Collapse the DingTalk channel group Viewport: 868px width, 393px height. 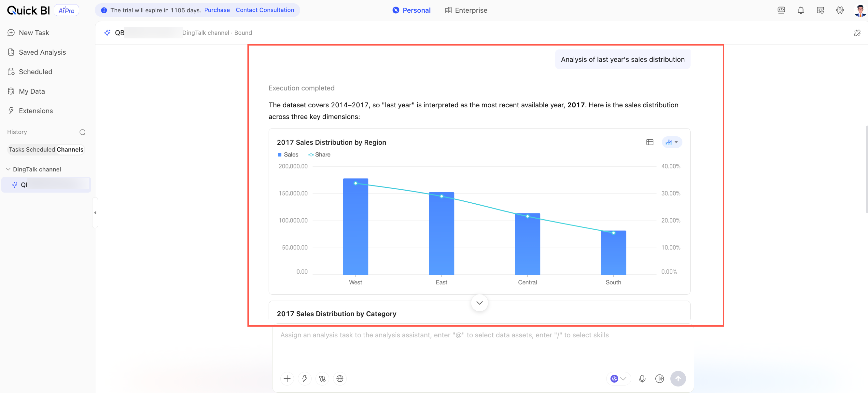pos(8,169)
